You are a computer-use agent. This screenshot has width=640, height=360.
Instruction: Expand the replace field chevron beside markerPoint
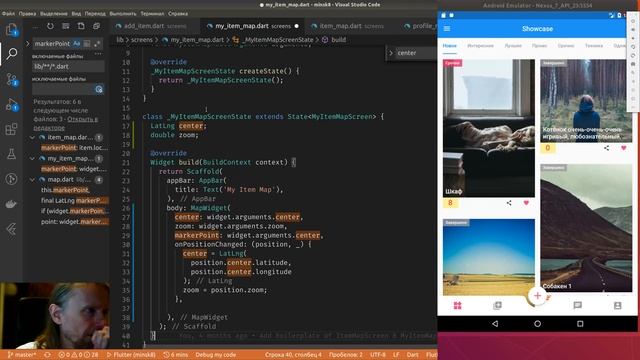pos(27,43)
